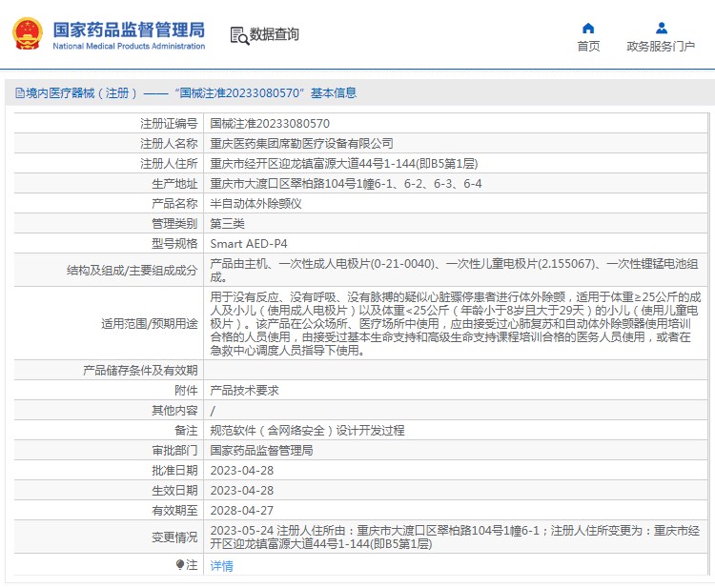Click 国家药品监督管理局 in the 审批部门 row
The image size is (715, 588).
[x=261, y=450]
